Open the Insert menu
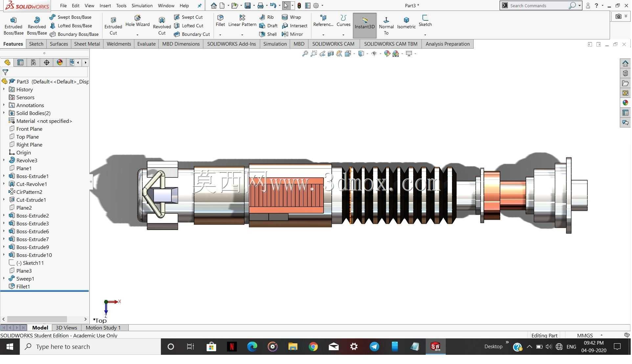Image resolution: width=632 pixels, height=364 pixels. coord(105,6)
